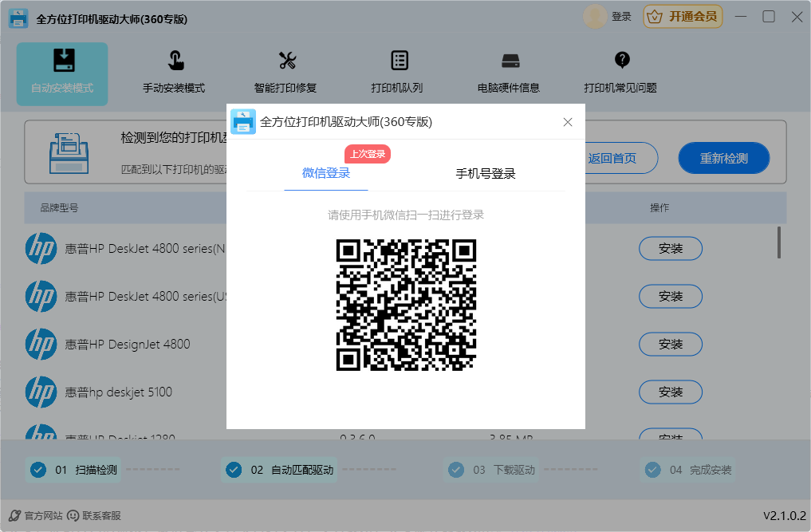Switch to 手动安装模式 icon

tap(174, 61)
